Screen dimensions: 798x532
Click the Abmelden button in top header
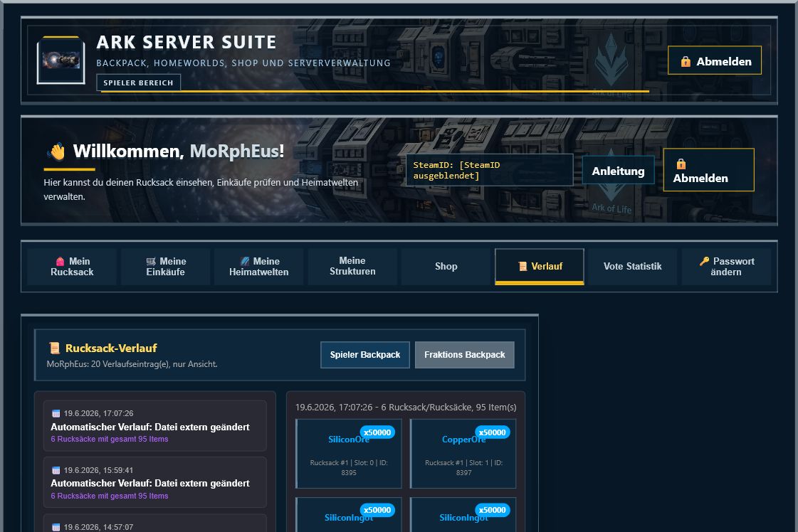tap(715, 60)
